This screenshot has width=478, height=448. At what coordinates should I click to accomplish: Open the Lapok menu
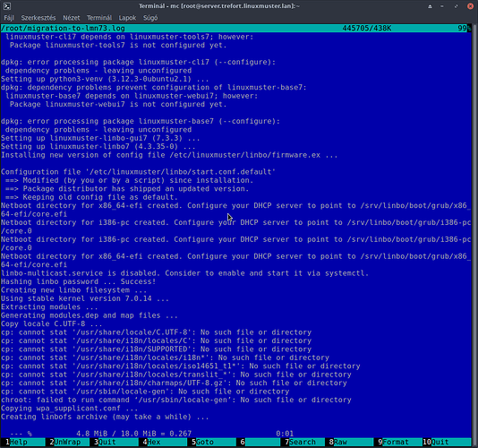click(x=127, y=18)
